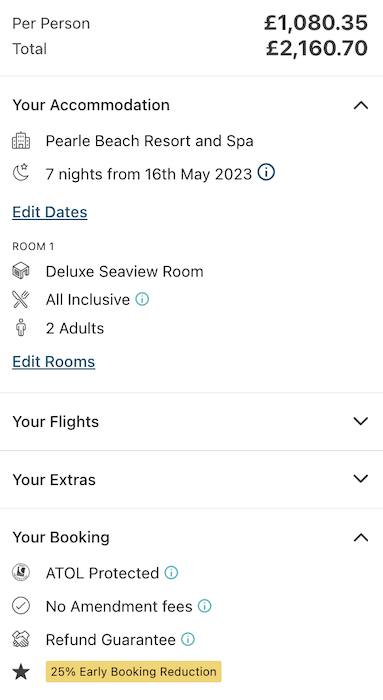Open the Edit Rooms link
Screen dimensions: 383x700
tap(54, 362)
